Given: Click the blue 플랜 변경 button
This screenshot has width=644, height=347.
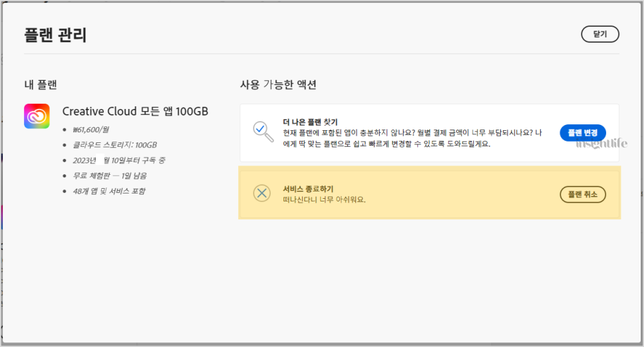Looking at the screenshot, I should [x=582, y=133].
